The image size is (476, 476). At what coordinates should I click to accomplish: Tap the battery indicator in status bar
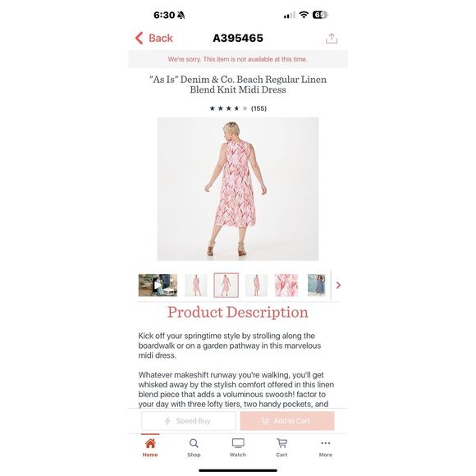coord(320,15)
